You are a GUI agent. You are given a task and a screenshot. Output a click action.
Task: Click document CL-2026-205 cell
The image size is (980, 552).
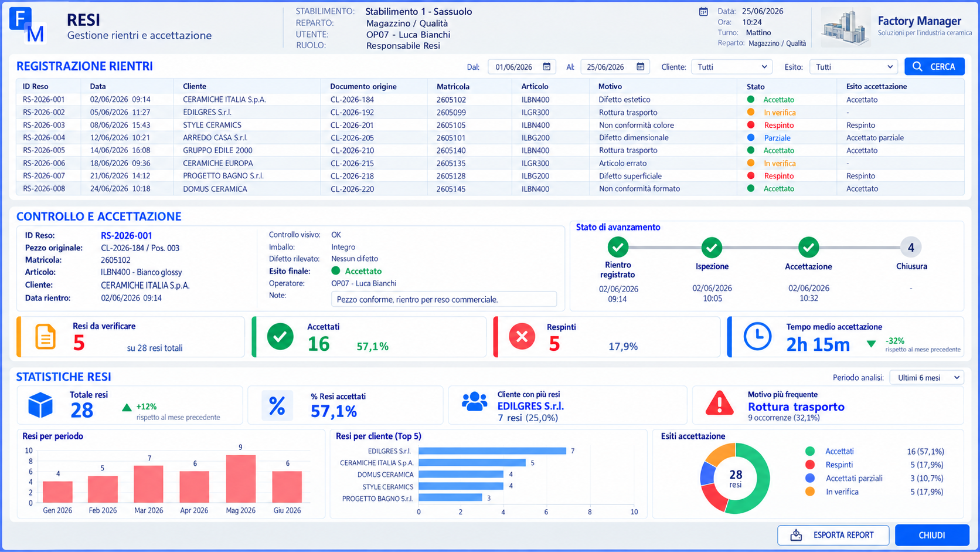tap(352, 138)
